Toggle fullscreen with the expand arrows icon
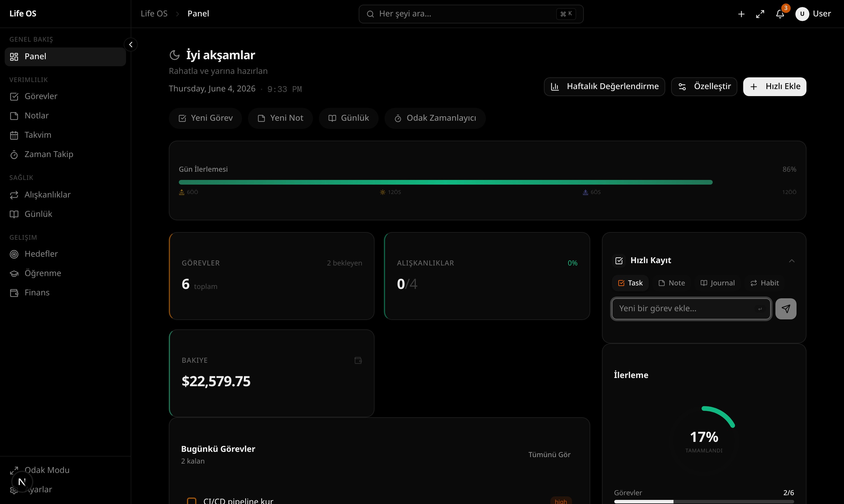The width and height of the screenshot is (844, 504). (760, 14)
